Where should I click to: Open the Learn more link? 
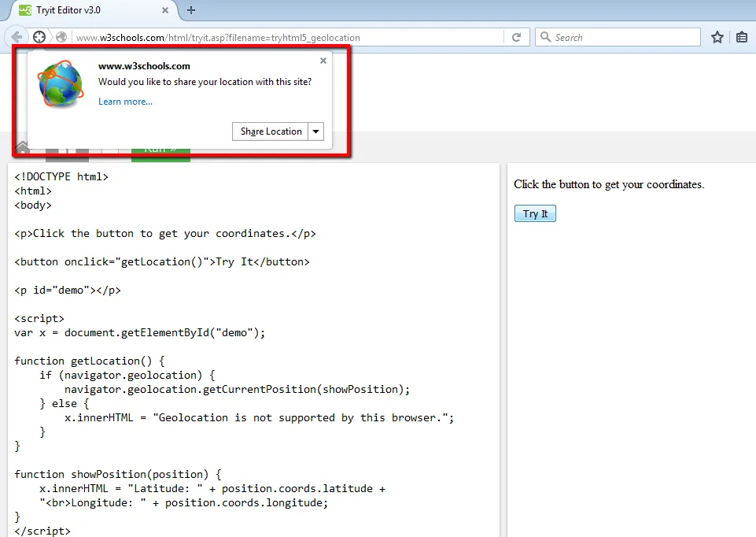pos(125,102)
